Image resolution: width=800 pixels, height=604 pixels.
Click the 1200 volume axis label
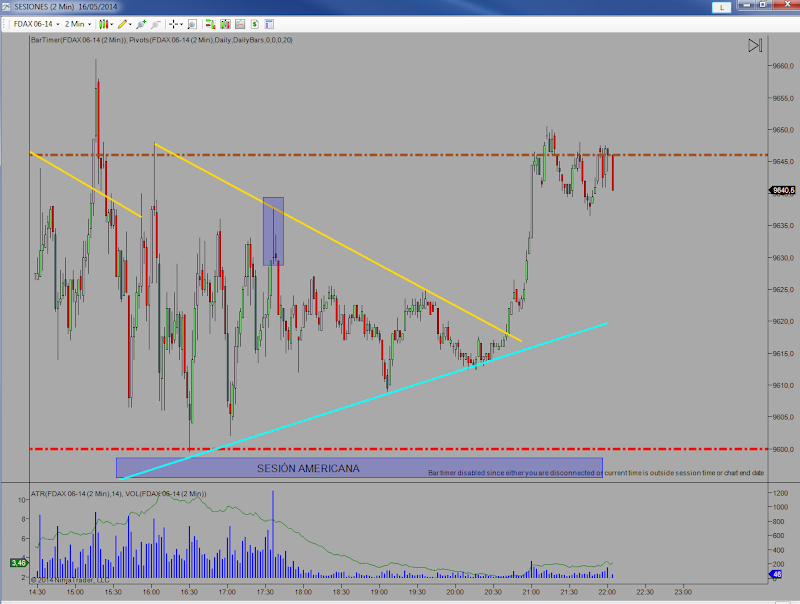coord(781,493)
